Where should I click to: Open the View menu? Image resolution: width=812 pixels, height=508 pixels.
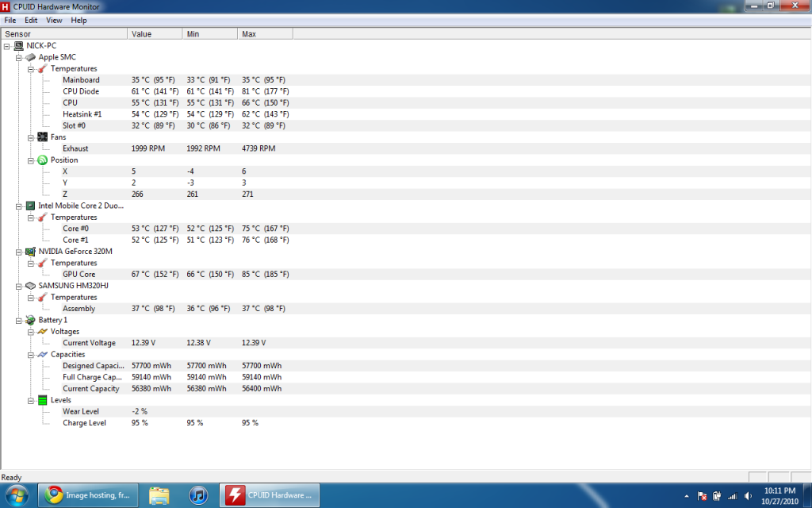[x=54, y=20]
